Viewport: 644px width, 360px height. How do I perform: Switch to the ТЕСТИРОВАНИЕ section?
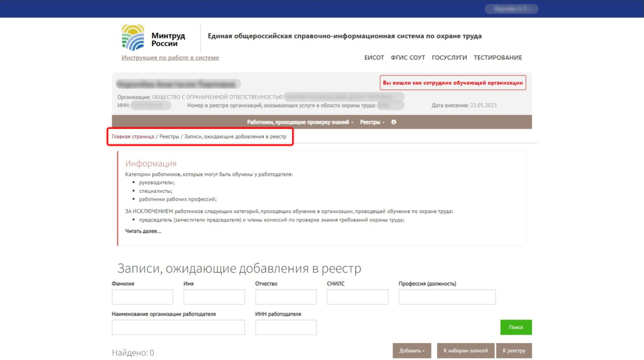coord(498,58)
